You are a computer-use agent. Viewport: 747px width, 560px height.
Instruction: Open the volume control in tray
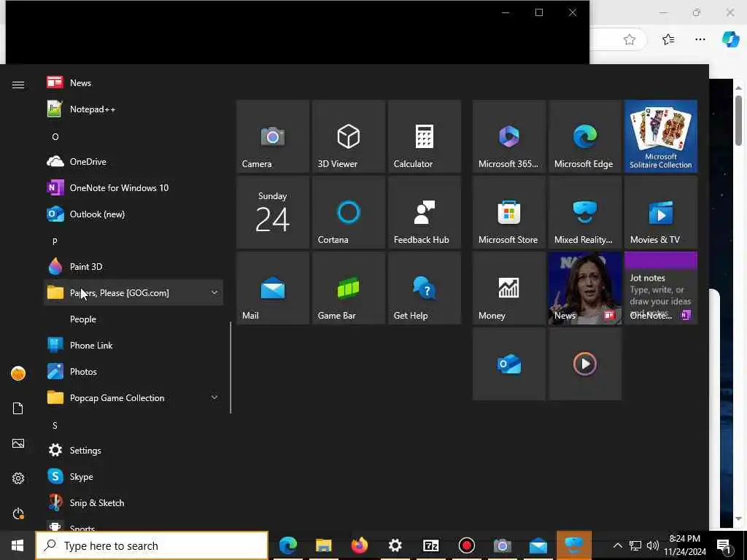pos(653,545)
